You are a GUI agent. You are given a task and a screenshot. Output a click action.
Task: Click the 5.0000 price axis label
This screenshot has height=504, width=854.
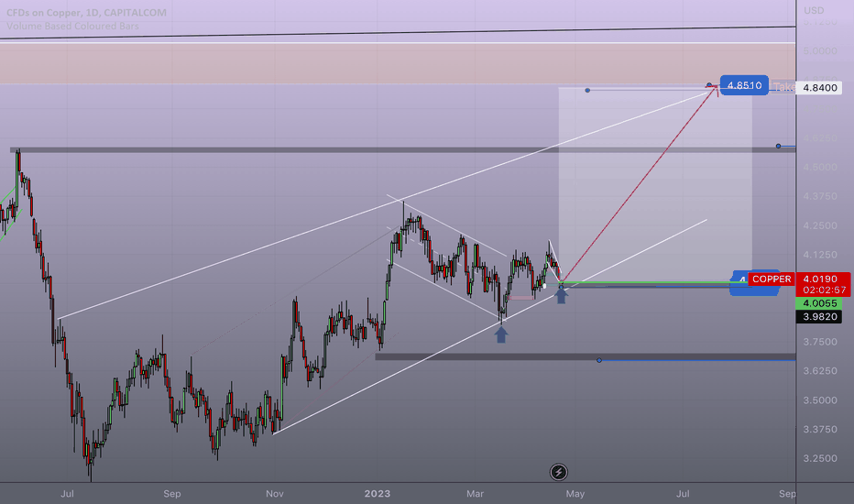click(x=820, y=50)
